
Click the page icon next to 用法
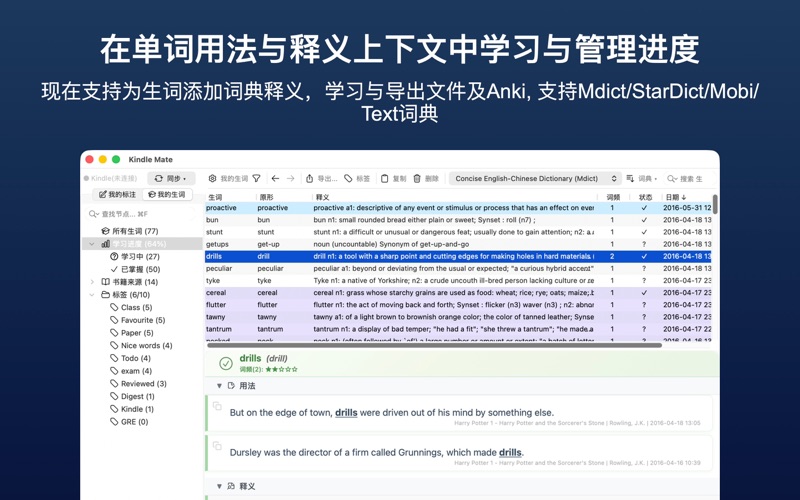pyautogui.click(x=231, y=386)
